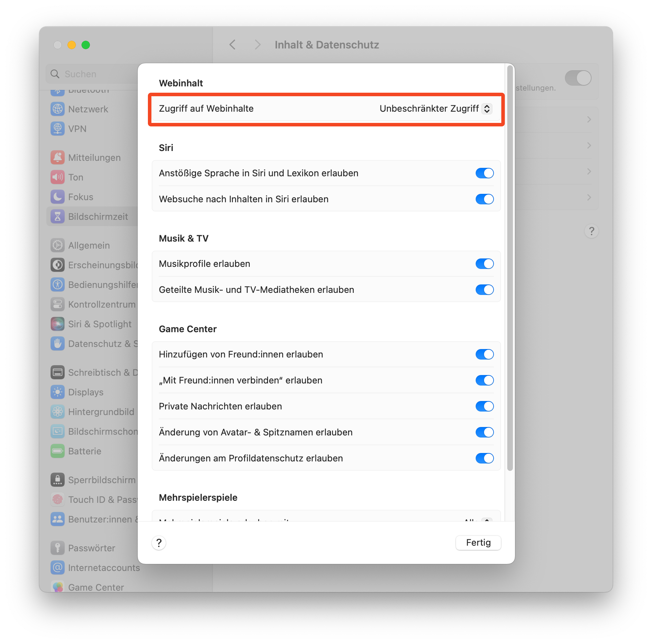This screenshot has width=652, height=644.
Task: Open second chevron row in background pane
Action: (x=589, y=146)
